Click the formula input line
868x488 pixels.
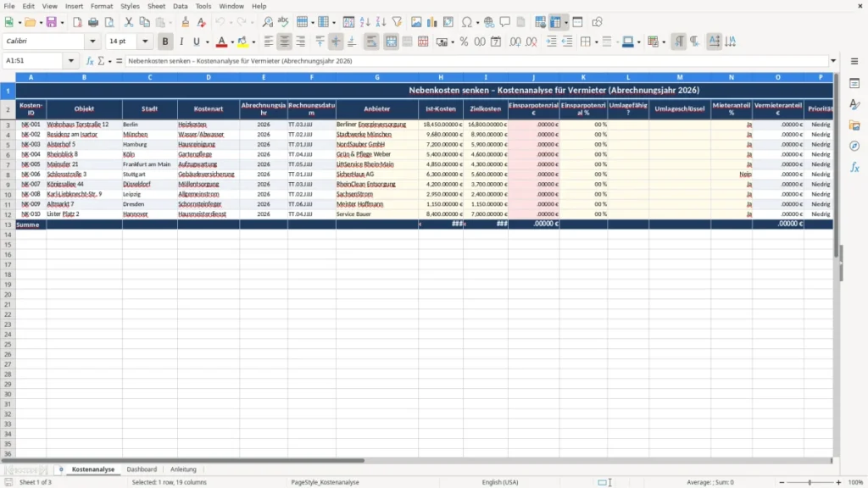(x=477, y=61)
